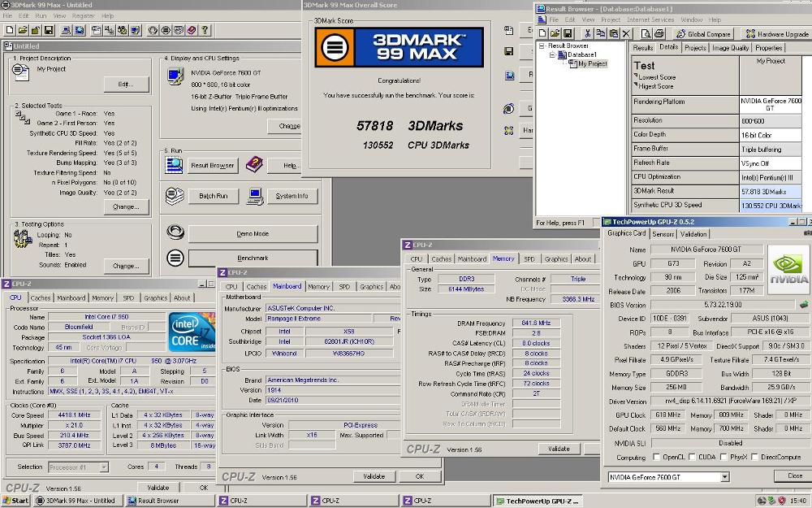The image size is (812, 508).
Task: Open the Run menu in 3DMark
Action: click(x=41, y=16)
